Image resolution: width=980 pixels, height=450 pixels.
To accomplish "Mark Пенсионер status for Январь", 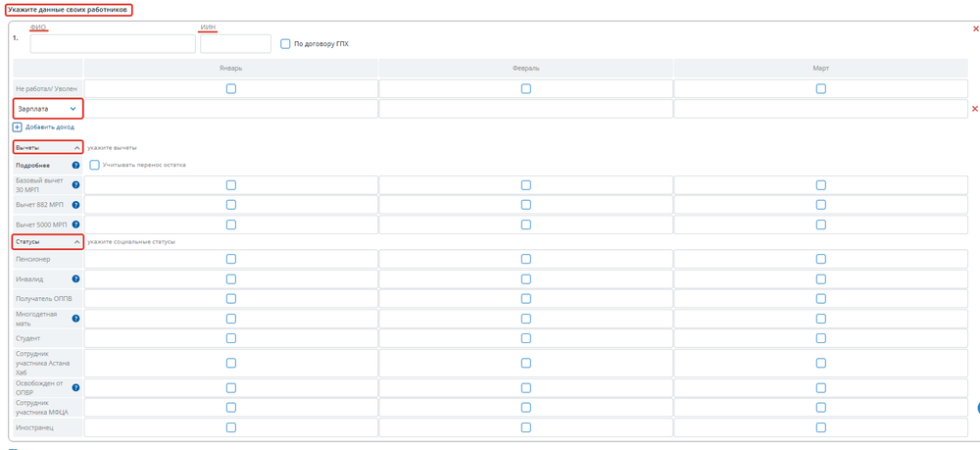I will tap(231, 259).
